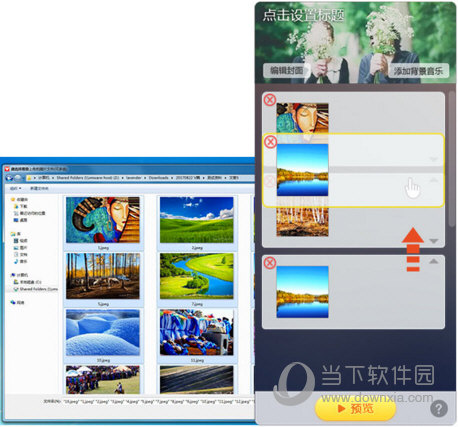Select the blue snow mounds image 10.jpeg
Viewport: 458px width, 427px height.
pos(103,332)
